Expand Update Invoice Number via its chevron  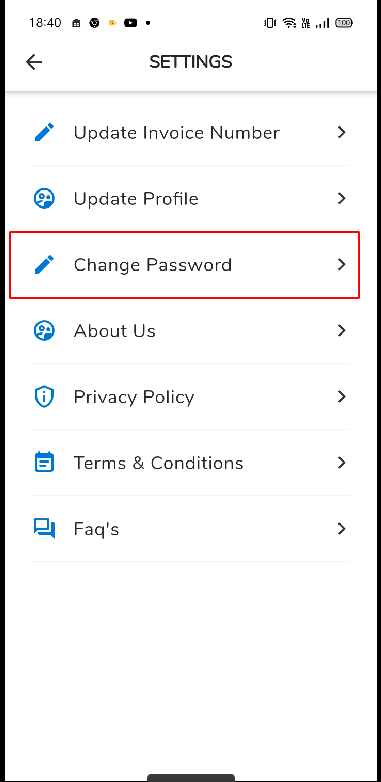342,132
